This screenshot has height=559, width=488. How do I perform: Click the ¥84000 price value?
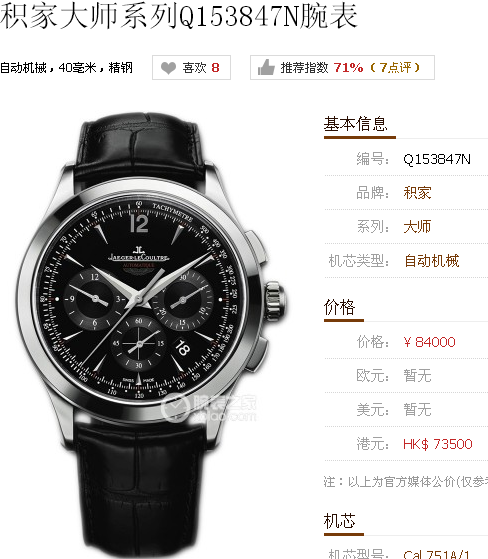(429, 342)
